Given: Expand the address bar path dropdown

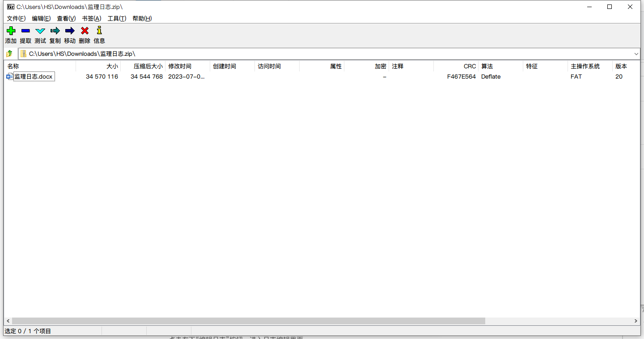Looking at the screenshot, I should (636, 54).
